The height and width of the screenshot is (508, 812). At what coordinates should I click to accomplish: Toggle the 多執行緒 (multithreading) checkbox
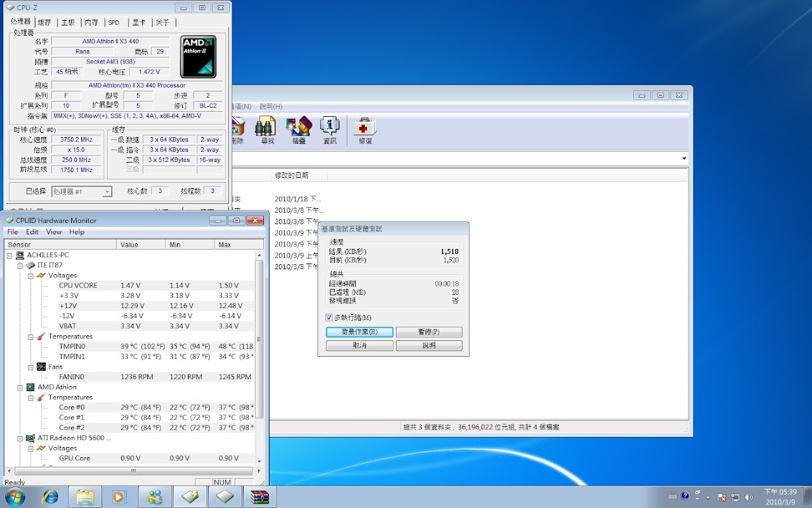pos(329,317)
